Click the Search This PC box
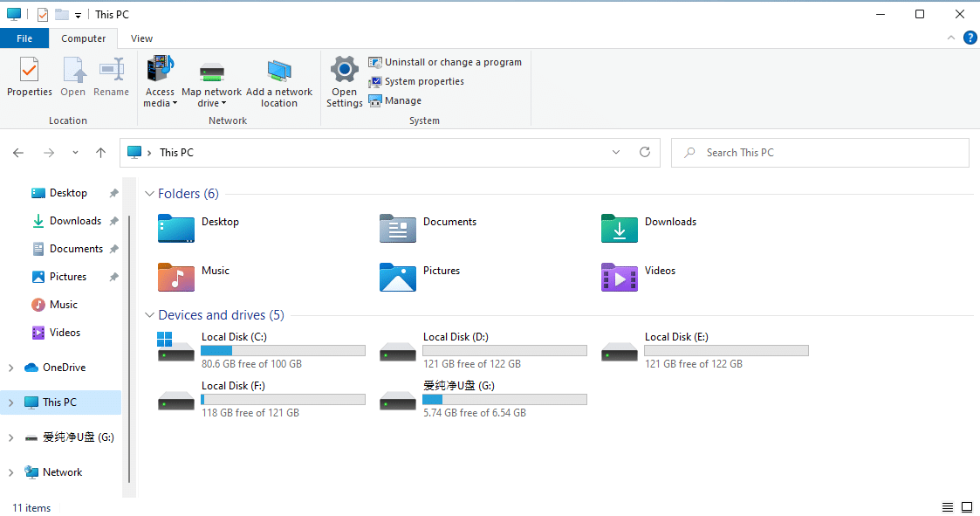 (820, 153)
